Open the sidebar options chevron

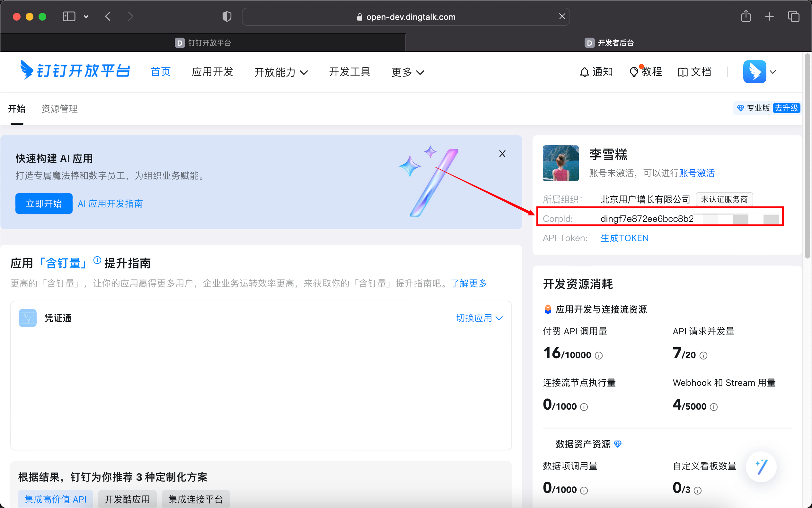pos(86,16)
